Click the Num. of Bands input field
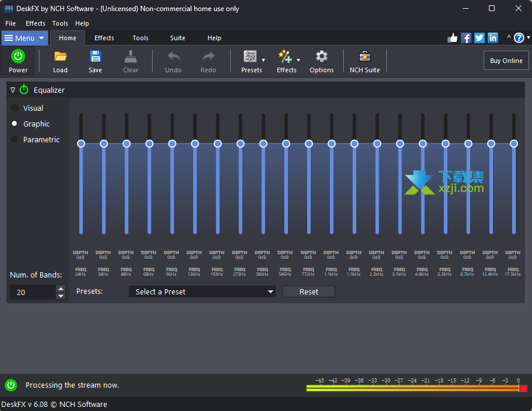Screen dimensions: 532x411 point(33,292)
